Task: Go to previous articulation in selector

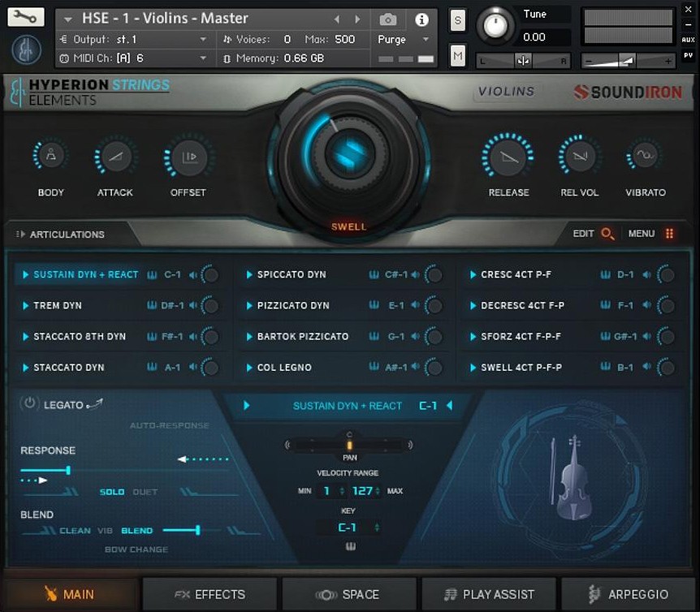Action: [x=450, y=405]
